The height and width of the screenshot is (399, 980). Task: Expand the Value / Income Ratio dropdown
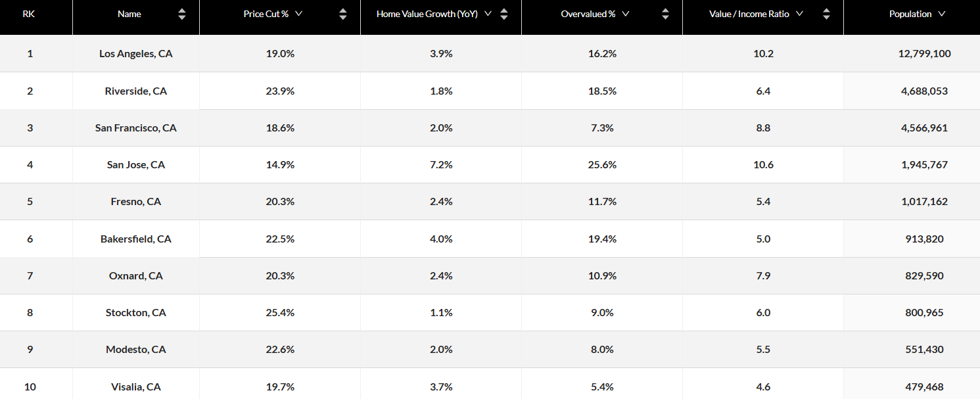point(799,12)
